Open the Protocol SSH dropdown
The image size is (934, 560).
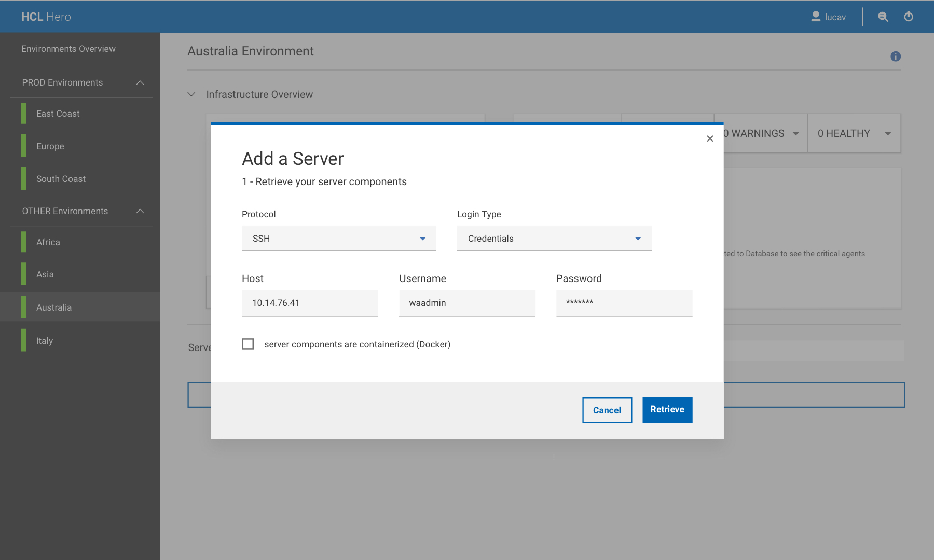coord(339,239)
